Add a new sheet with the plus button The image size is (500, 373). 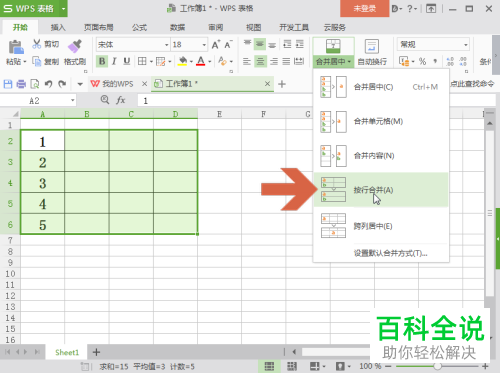point(96,352)
